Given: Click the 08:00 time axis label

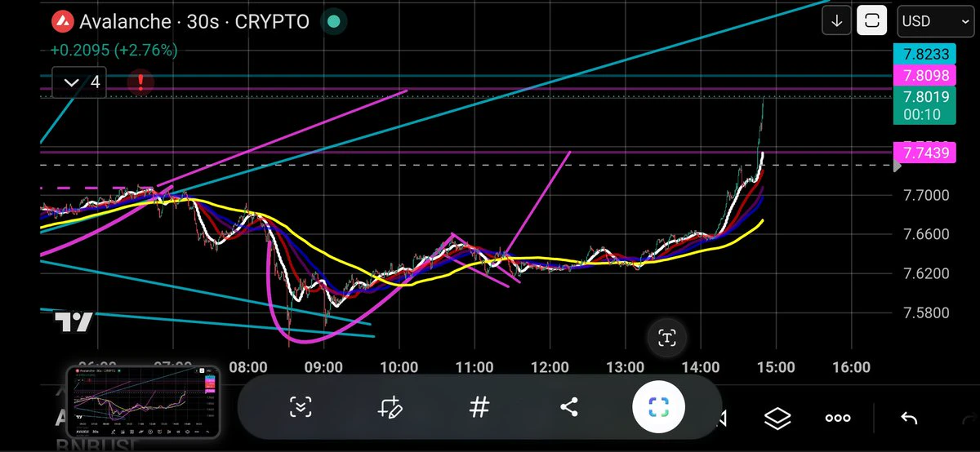Looking at the screenshot, I should click(x=249, y=368).
